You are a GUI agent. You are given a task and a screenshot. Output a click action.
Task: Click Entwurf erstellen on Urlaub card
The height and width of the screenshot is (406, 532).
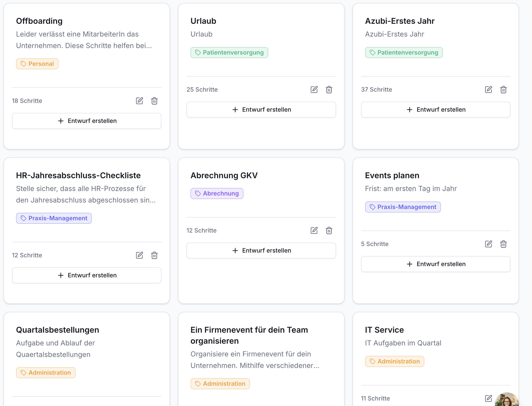coord(261,110)
